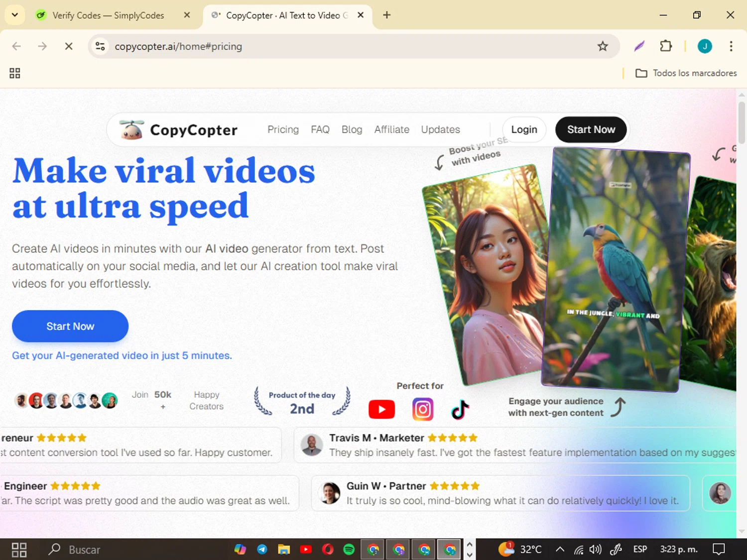Click the 3:23 p. m. taskbar clock

click(x=679, y=549)
